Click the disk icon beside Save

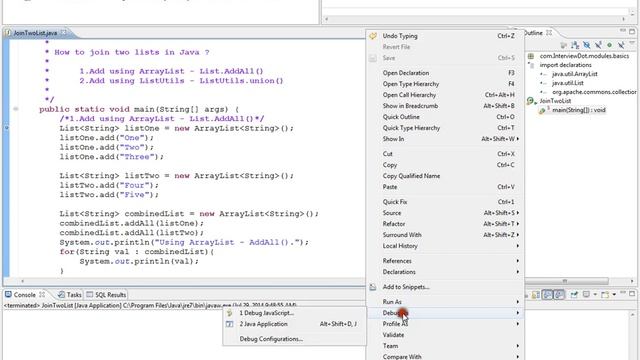[373, 58]
